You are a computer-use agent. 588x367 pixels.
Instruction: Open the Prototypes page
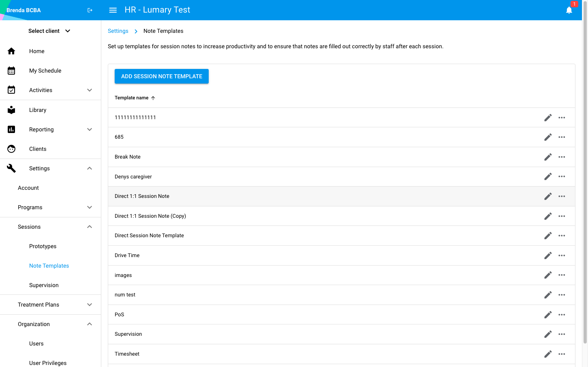43,246
